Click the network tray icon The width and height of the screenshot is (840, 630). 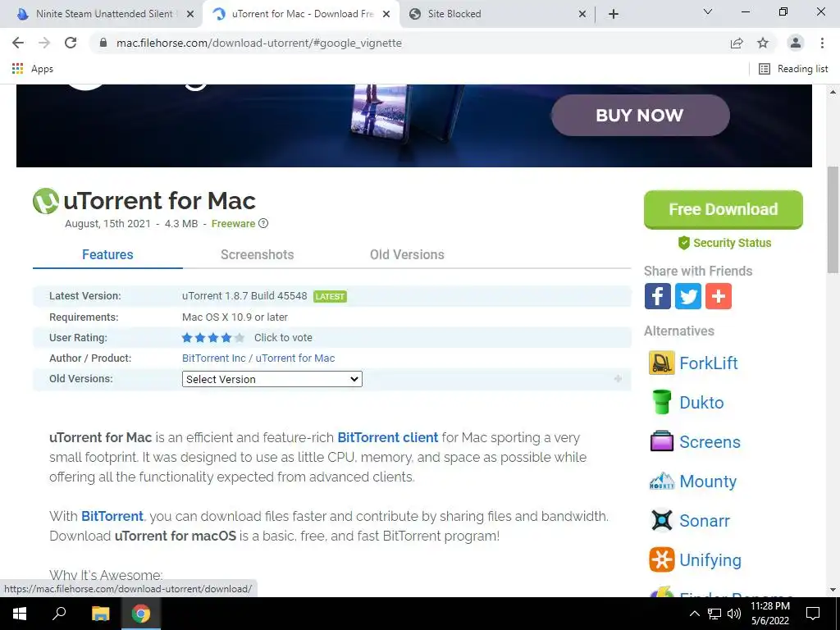pos(714,614)
